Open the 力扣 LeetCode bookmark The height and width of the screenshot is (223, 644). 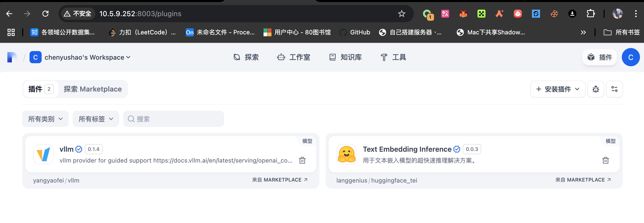tap(142, 32)
